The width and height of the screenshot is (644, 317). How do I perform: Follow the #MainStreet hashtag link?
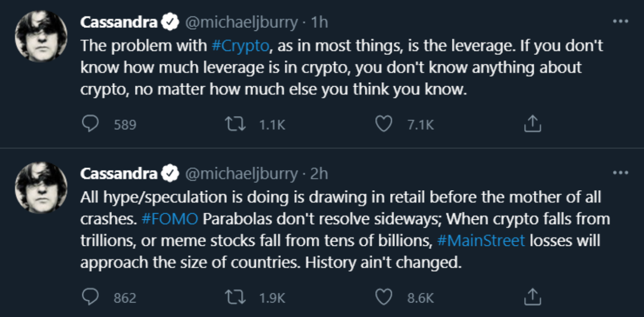[481, 240]
